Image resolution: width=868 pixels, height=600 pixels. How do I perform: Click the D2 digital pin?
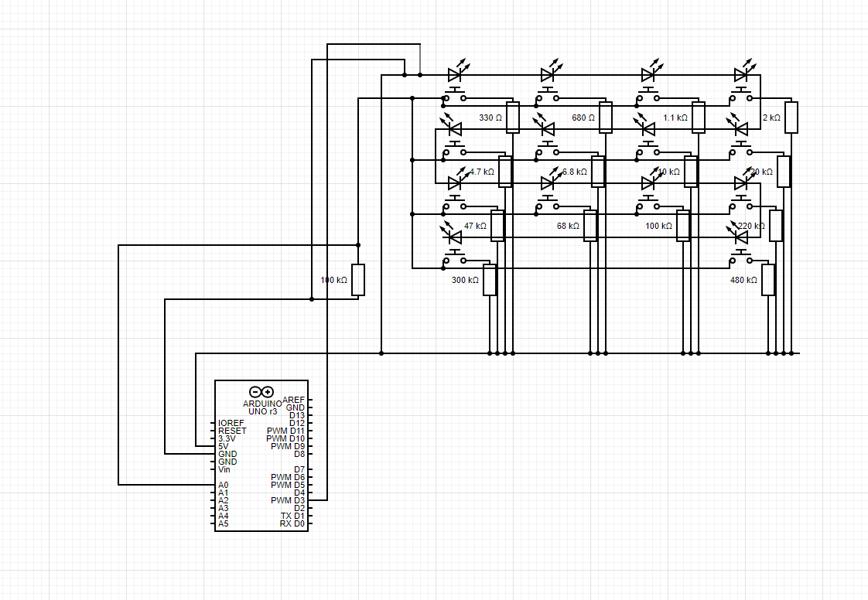point(299,508)
